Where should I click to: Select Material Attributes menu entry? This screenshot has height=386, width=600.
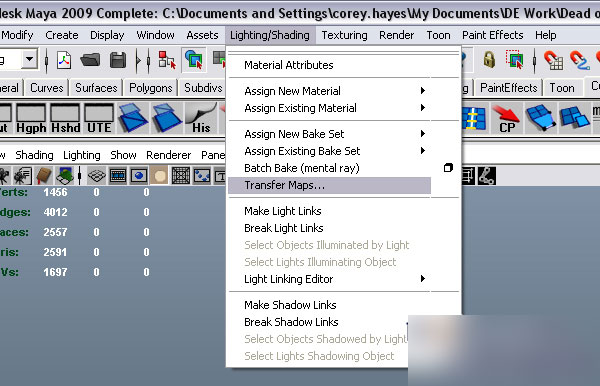coord(329,65)
